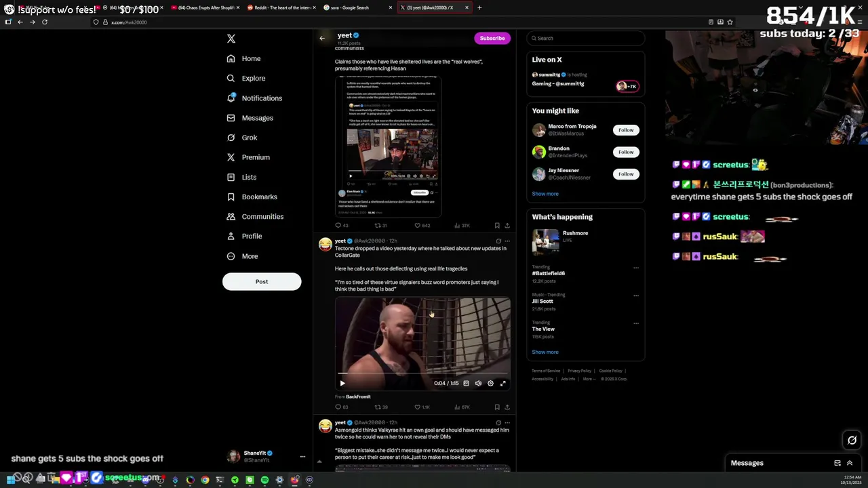868x488 pixels.
Task: Focus the X search box
Action: (x=585, y=38)
